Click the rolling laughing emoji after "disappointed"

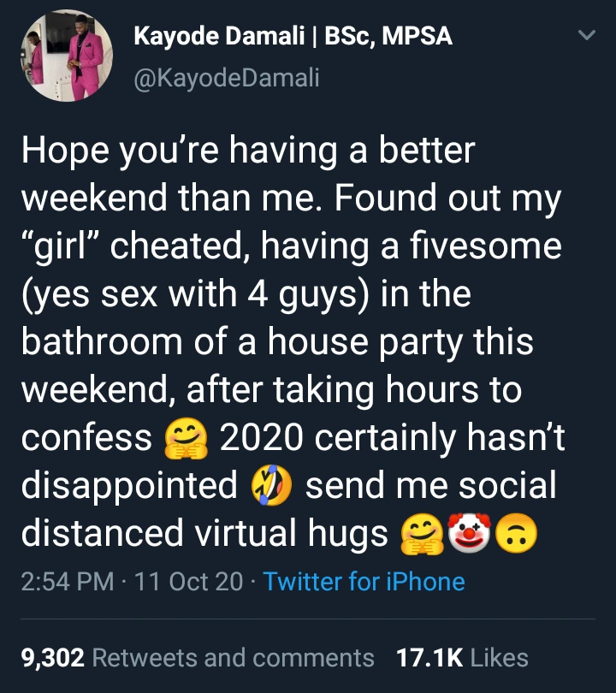[269, 487]
